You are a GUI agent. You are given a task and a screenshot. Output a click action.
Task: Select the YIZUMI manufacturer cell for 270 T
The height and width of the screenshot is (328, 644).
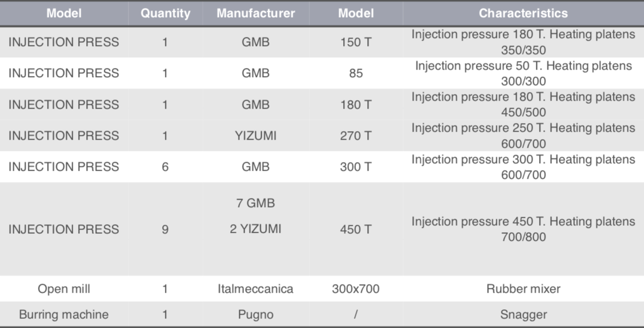tap(255, 136)
